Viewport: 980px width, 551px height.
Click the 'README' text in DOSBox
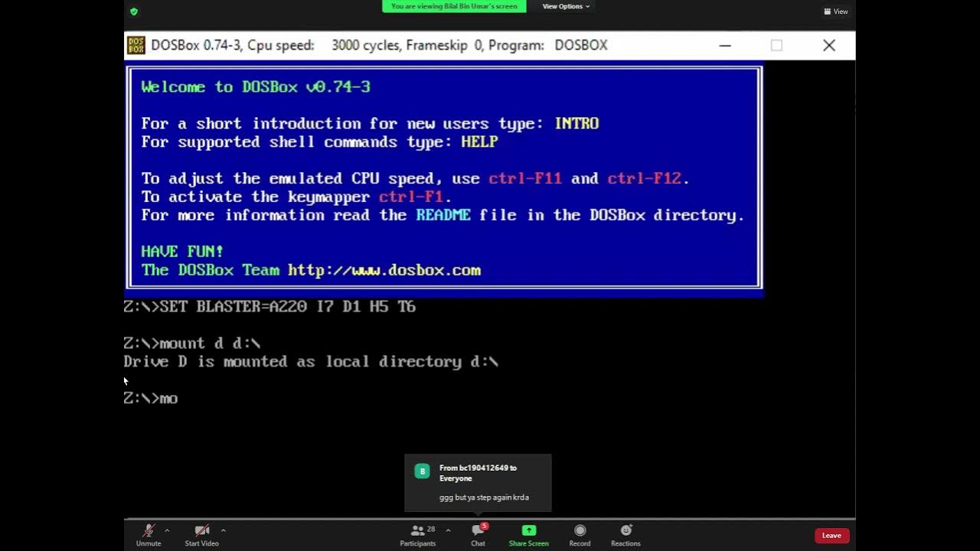click(x=443, y=215)
